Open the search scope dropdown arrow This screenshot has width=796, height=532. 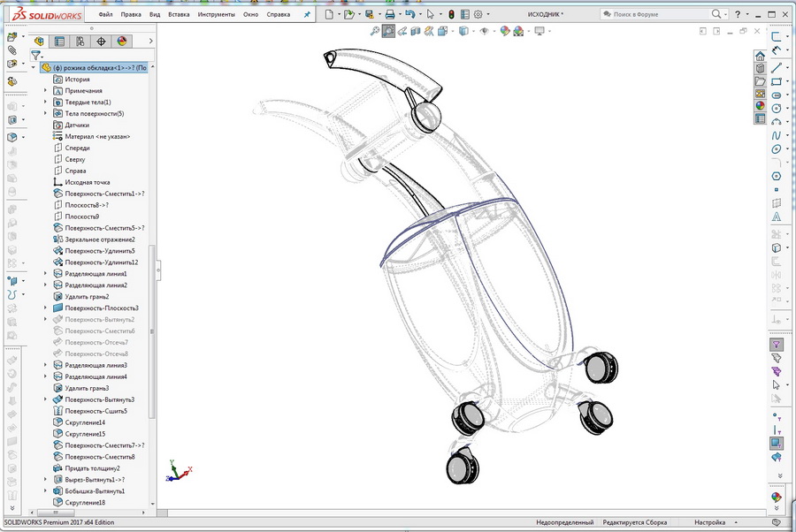coord(726,14)
